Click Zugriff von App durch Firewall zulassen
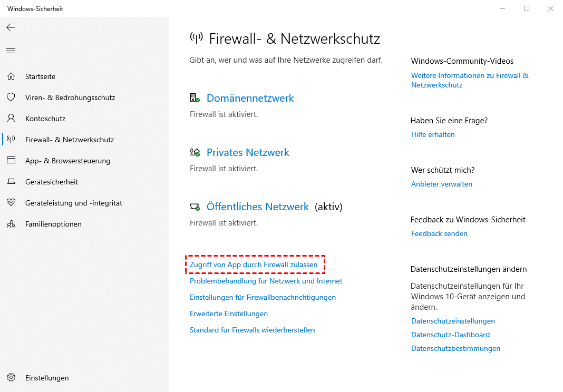Image resolution: width=563 pixels, height=392 pixels. [x=254, y=264]
